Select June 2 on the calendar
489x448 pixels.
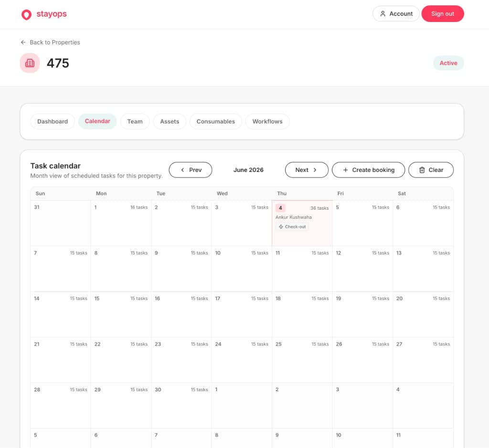tap(181, 223)
